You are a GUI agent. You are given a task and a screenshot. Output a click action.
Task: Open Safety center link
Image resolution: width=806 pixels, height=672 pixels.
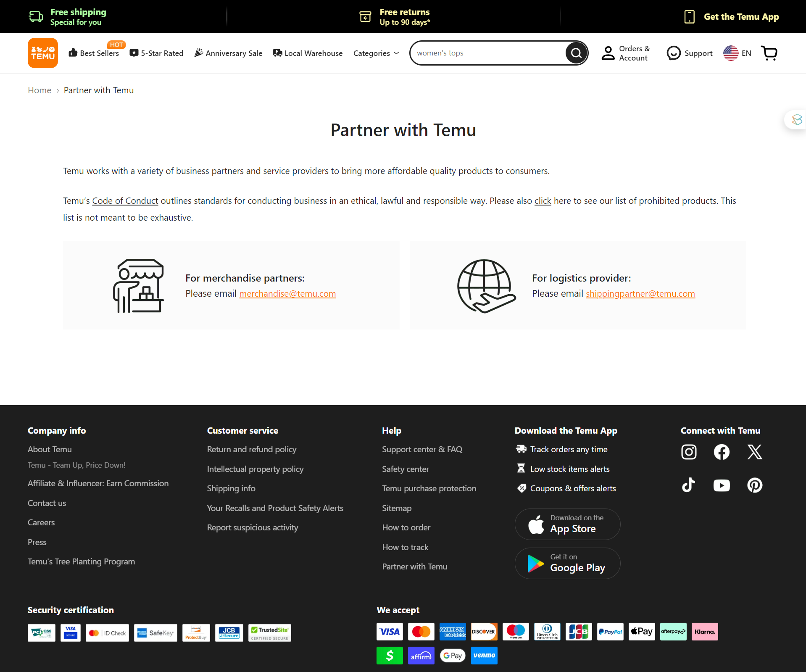point(406,469)
